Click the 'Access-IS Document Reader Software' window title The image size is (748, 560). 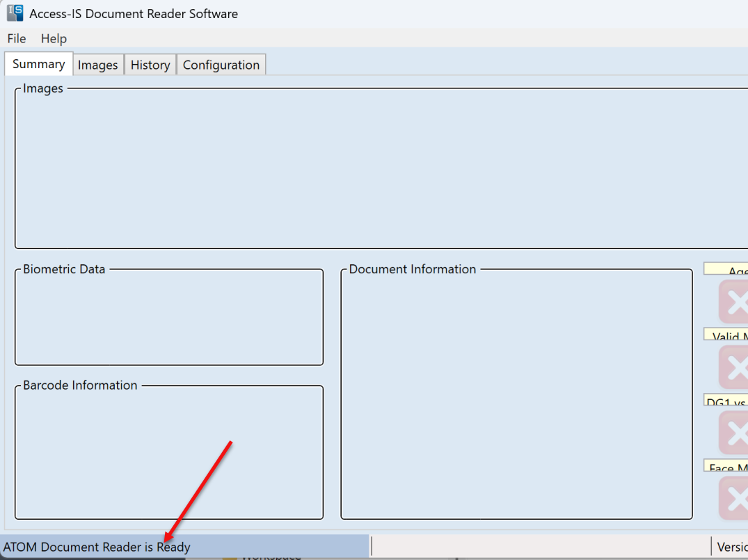[134, 14]
